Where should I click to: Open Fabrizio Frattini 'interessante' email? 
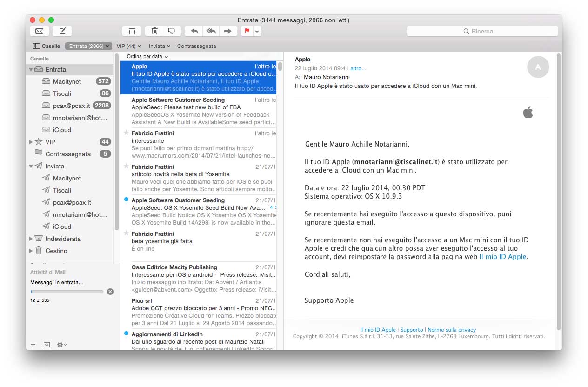tap(199, 145)
